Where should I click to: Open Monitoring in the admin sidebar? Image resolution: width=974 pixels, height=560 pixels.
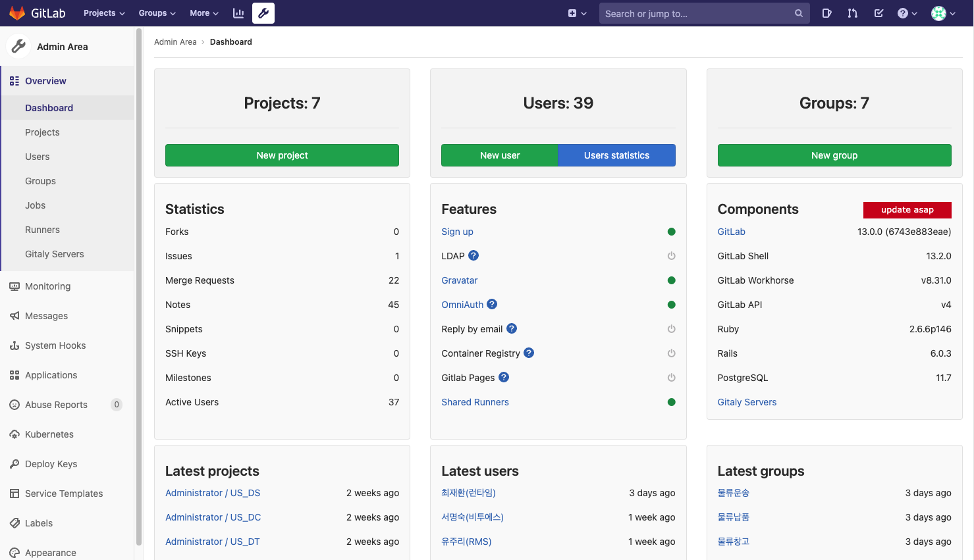point(47,286)
